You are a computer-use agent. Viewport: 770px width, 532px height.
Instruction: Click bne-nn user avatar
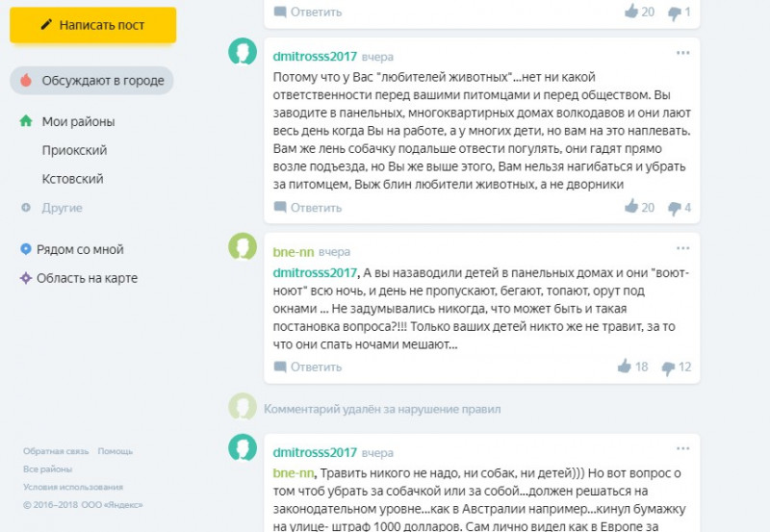(243, 247)
